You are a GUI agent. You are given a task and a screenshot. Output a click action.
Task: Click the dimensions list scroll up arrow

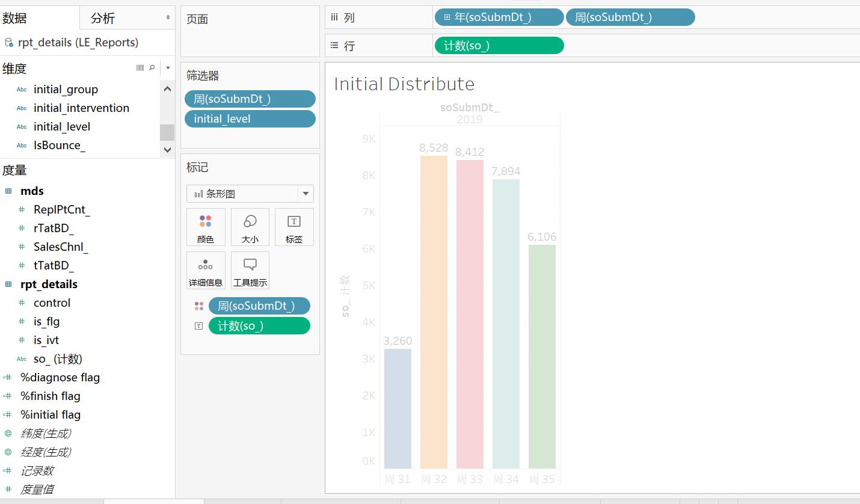(x=167, y=89)
